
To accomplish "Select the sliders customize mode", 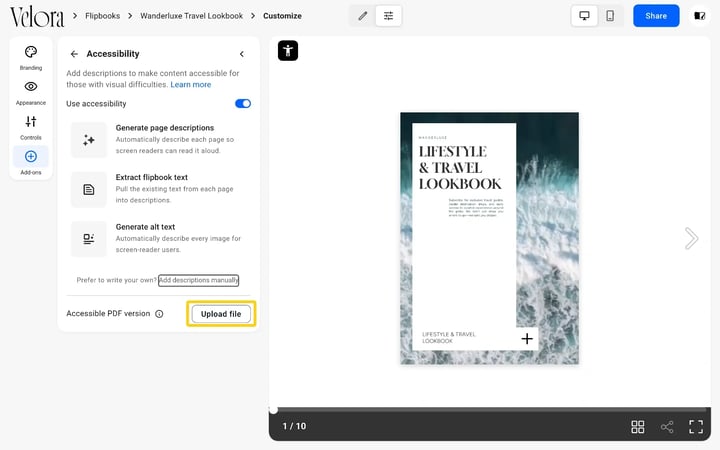I will [388, 16].
